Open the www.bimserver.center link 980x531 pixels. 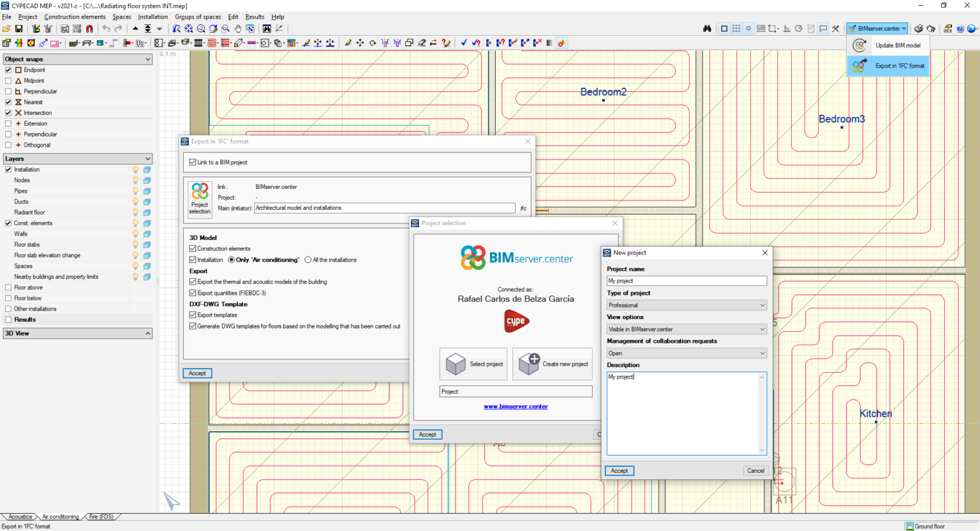(x=516, y=406)
